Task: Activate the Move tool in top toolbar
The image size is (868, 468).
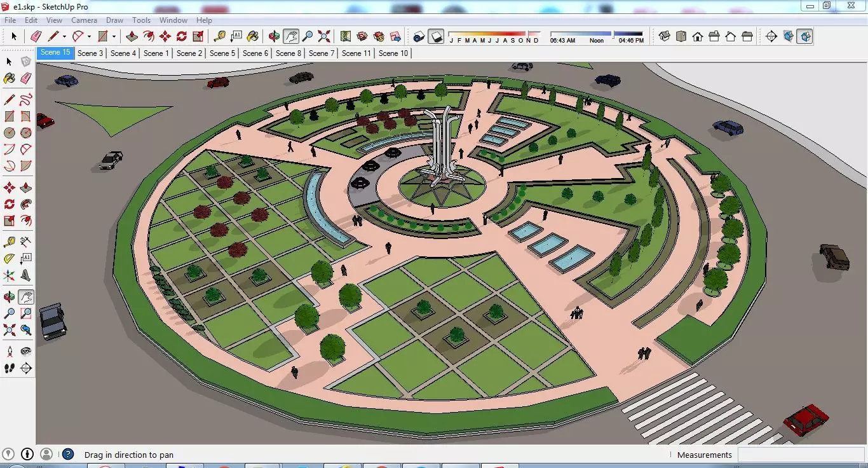Action: 165,36
